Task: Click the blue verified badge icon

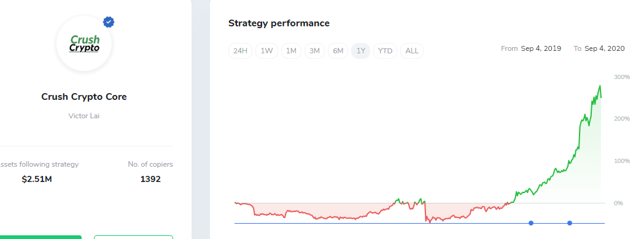Action: click(109, 22)
